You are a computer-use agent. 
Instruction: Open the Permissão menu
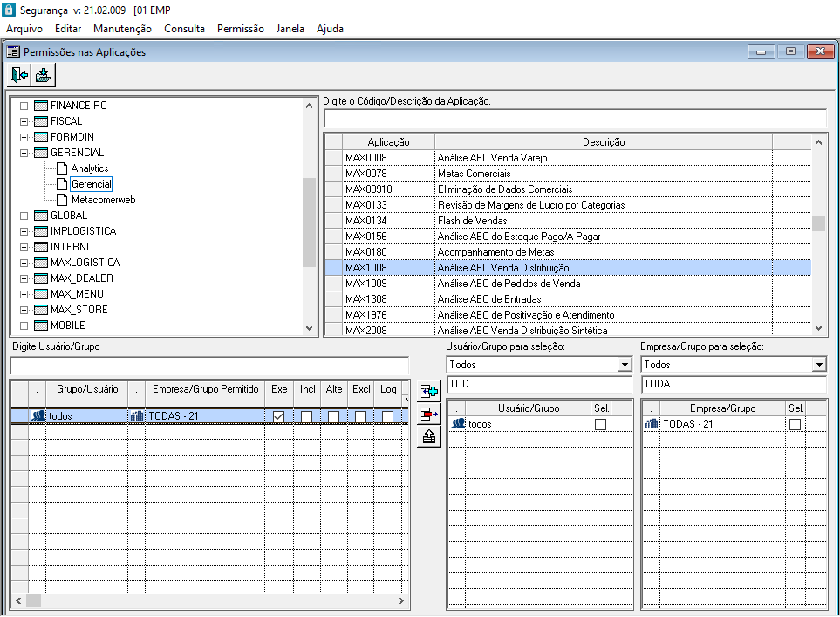(241, 29)
